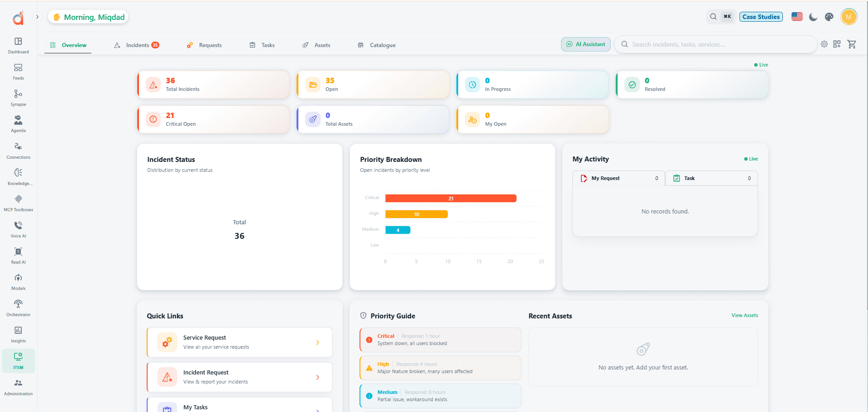868x412 pixels.
Task: Click the Medium priority guide row
Action: pos(441,396)
